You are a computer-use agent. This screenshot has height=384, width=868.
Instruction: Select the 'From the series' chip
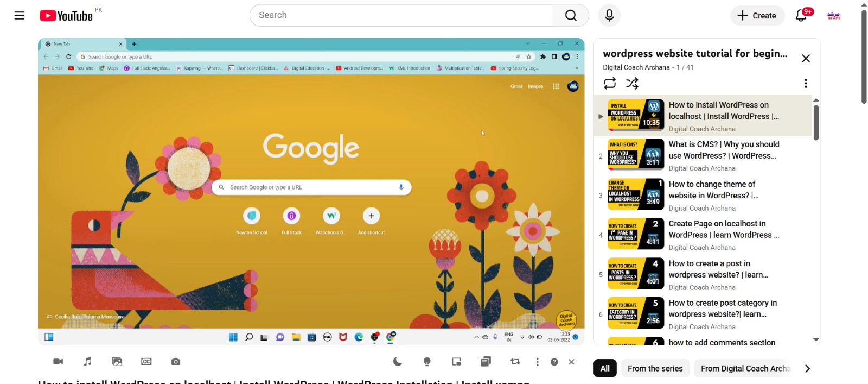point(655,368)
